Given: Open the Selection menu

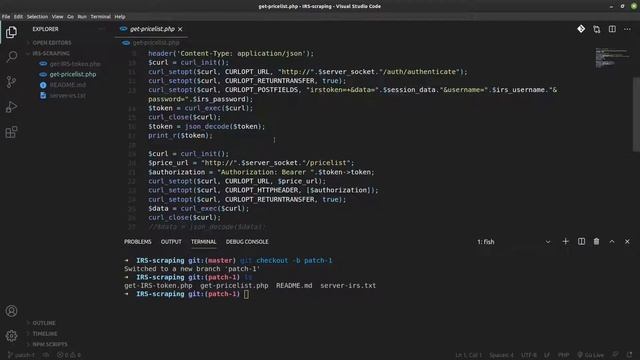Looking at the screenshot, I should coord(37,17).
